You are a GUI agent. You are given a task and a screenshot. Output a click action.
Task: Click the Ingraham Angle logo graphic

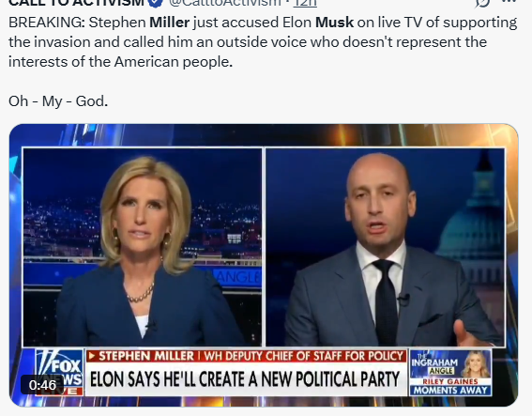434,364
